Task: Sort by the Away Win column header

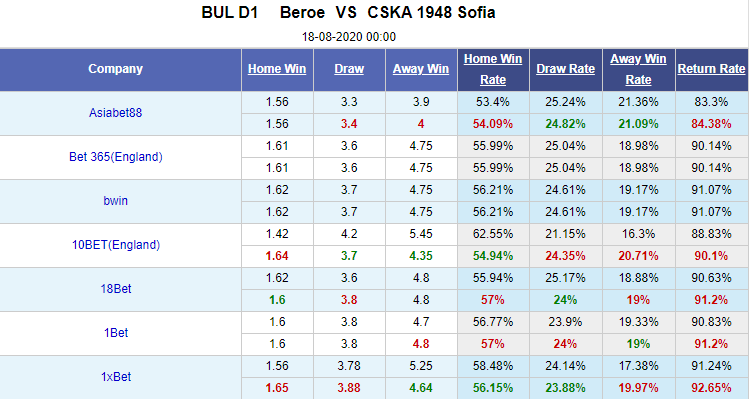Action: (x=421, y=69)
